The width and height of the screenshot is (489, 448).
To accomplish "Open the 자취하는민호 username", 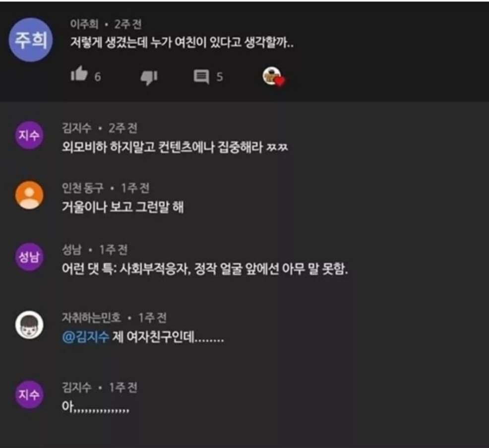I will coord(91,318).
